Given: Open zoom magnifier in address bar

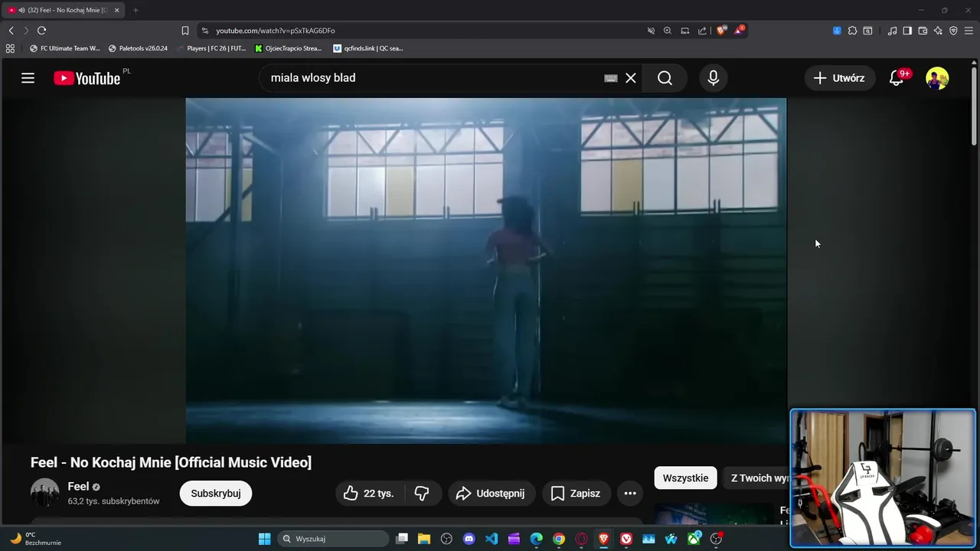Looking at the screenshot, I should tap(668, 31).
